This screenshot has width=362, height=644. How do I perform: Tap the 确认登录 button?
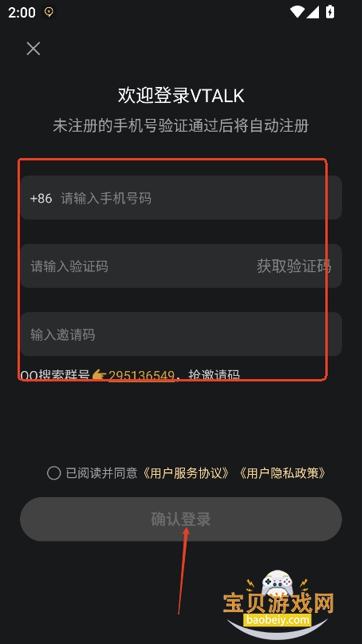181,520
